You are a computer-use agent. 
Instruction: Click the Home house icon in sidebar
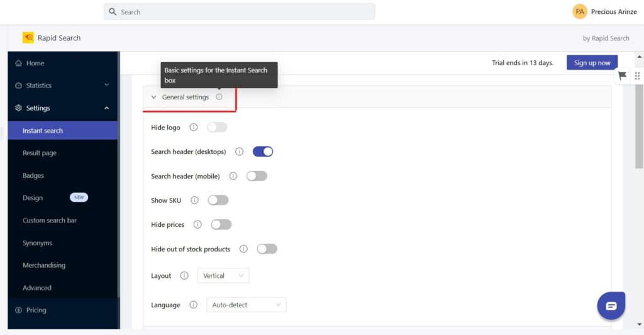18,63
